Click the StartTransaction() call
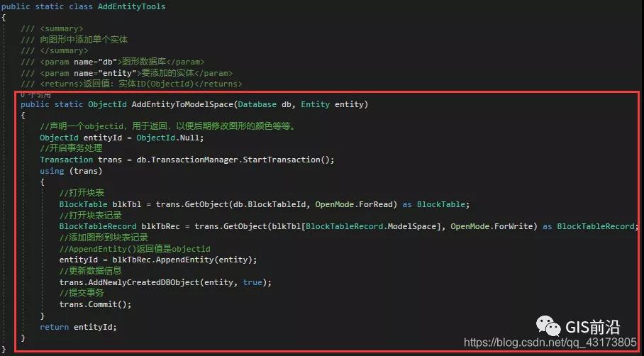This screenshot has height=356, width=644. (287, 160)
